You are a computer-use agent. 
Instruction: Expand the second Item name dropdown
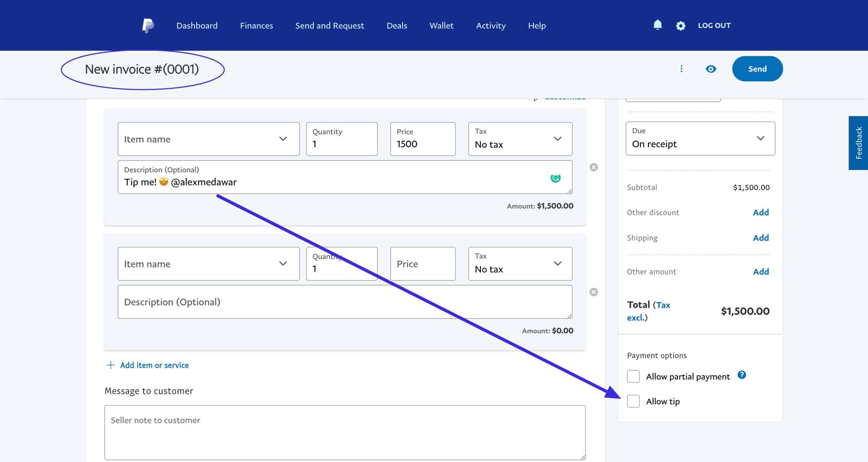(x=209, y=264)
